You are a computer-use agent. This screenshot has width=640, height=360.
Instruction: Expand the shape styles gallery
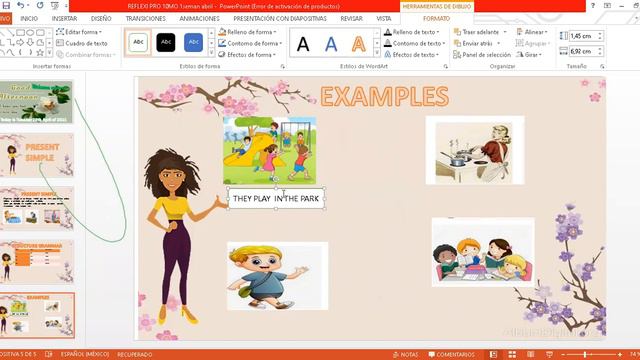click(211, 53)
